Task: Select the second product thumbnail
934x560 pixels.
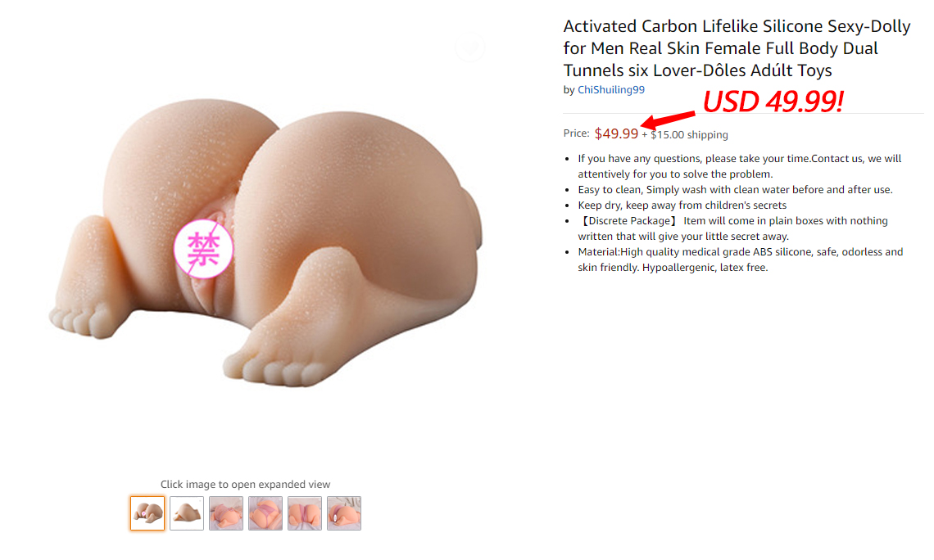Action: (187, 513)
